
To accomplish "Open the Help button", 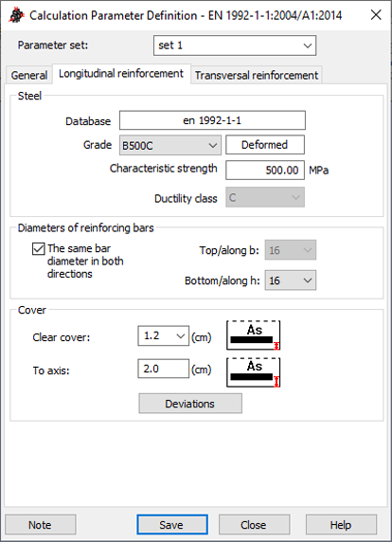I will [x=341, y=524].
